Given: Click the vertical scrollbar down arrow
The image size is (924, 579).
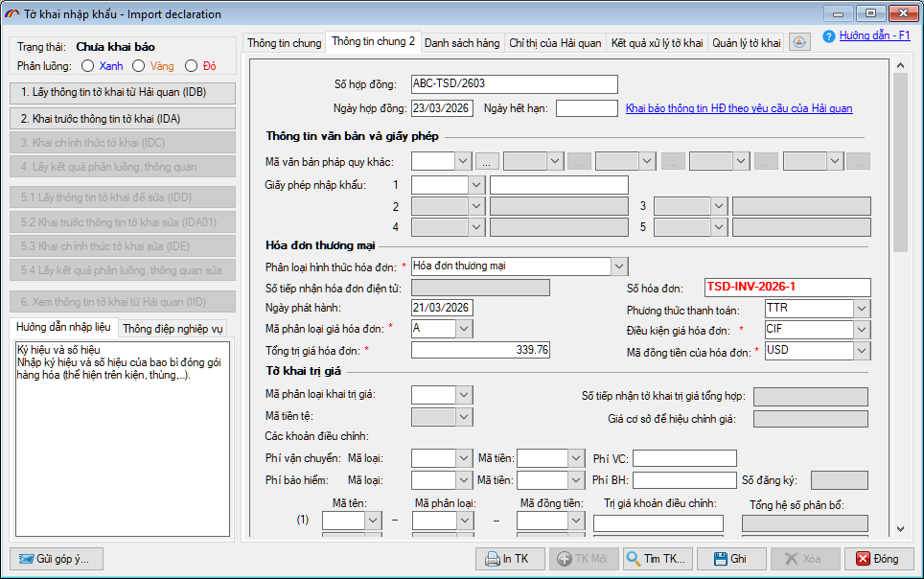Looking at the screenshot, I should (x=899, y=528).
